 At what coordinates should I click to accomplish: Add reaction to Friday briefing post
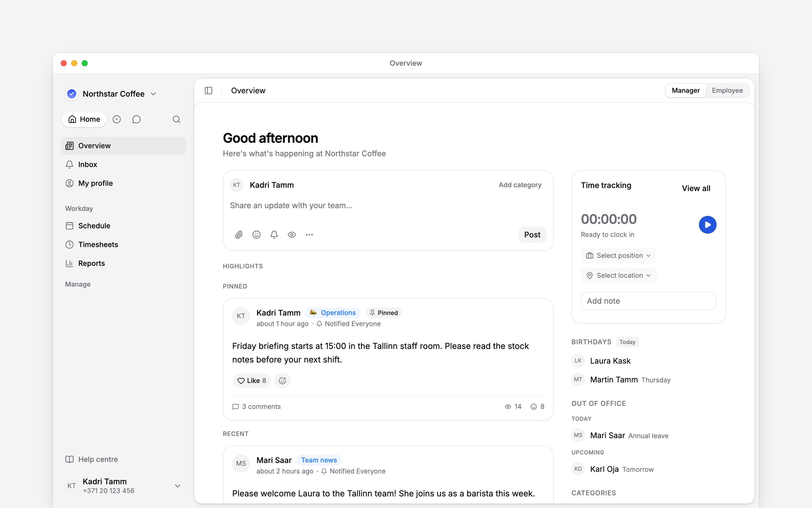click(x=282, y=381)
